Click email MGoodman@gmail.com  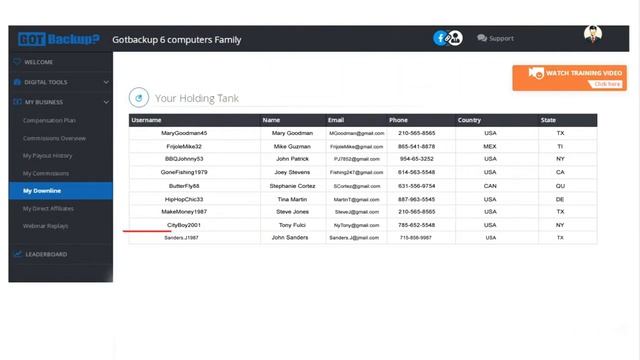[357, 133]
